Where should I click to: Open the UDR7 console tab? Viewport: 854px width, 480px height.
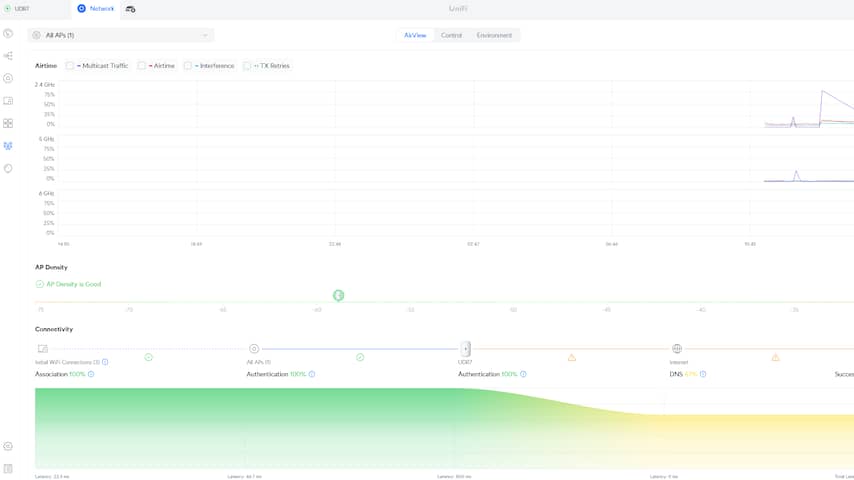point(17,9)
